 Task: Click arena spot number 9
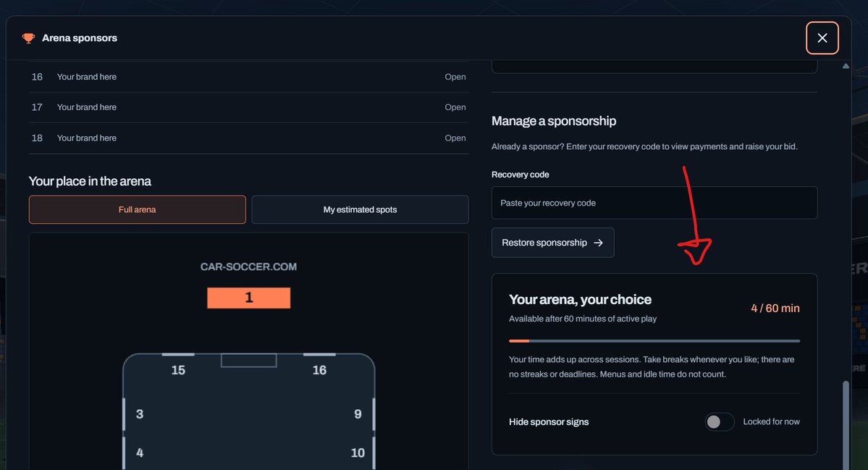[358, 414]
